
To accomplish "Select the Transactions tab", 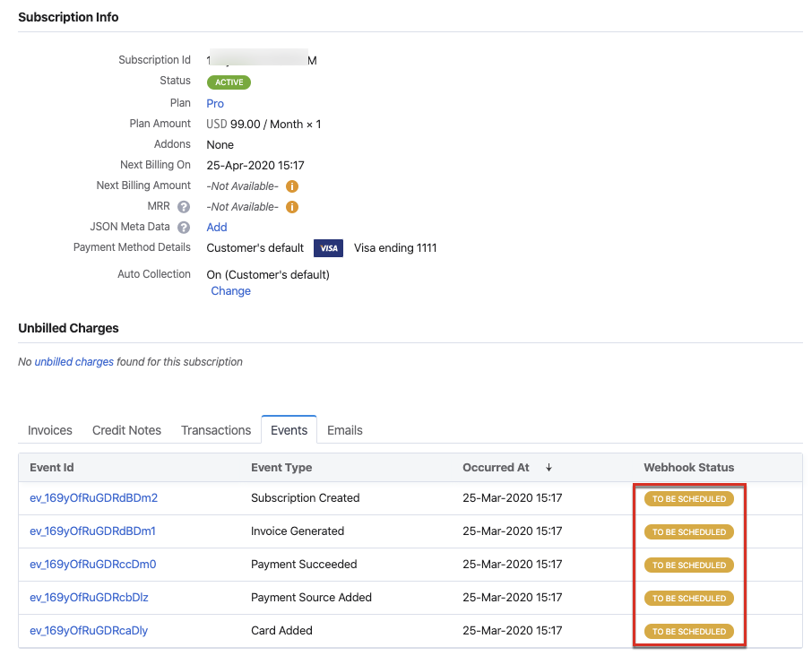I will (x=216, y=430).
